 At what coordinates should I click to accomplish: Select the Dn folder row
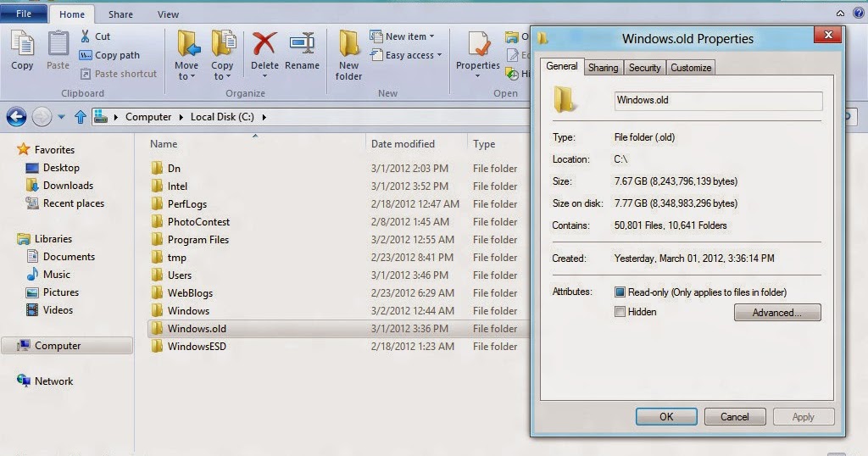click(x=337, y=168)
